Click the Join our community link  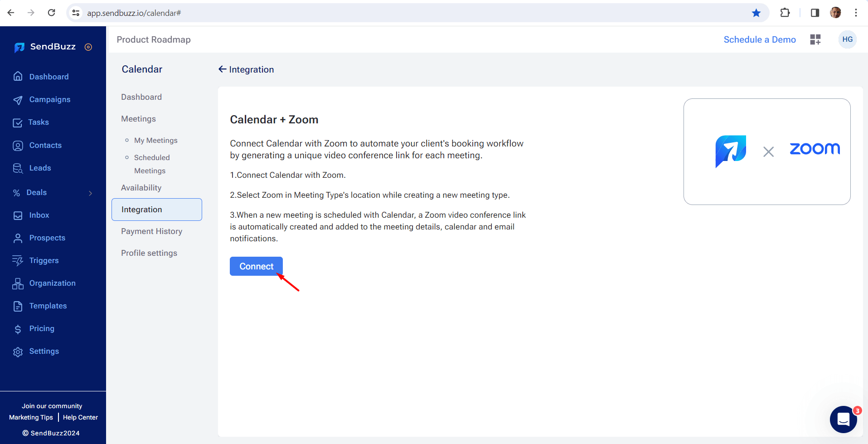[52, 406]
